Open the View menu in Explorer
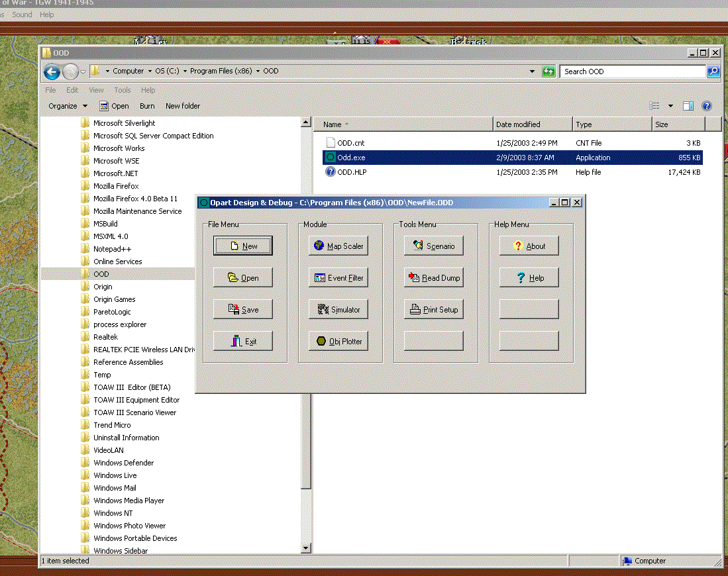Viewport: 728px width, 576px height. (96, 90)
